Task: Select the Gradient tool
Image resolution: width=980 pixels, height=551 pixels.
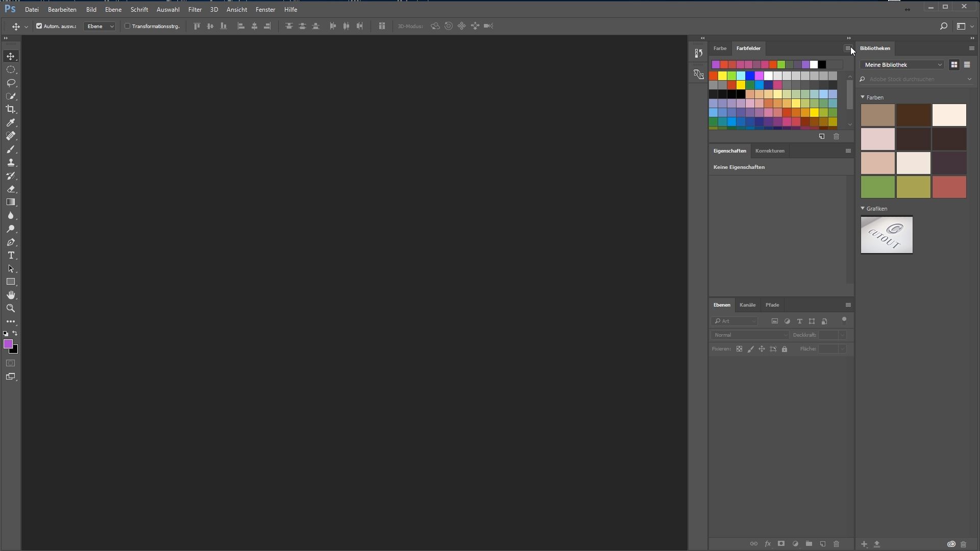Action: click(x=11, y=203)
